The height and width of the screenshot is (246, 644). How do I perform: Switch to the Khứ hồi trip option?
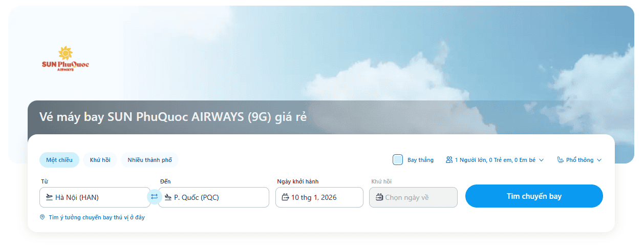click(x=100, y=160)
